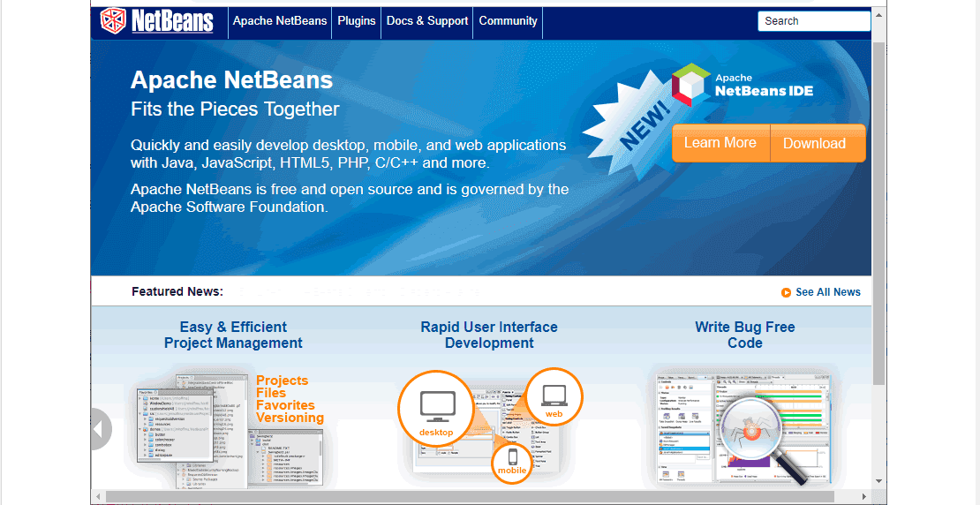980x505 pixels.
Task: Click the vertical scrollbar up arrow
Action: click(x=878, y=14)
